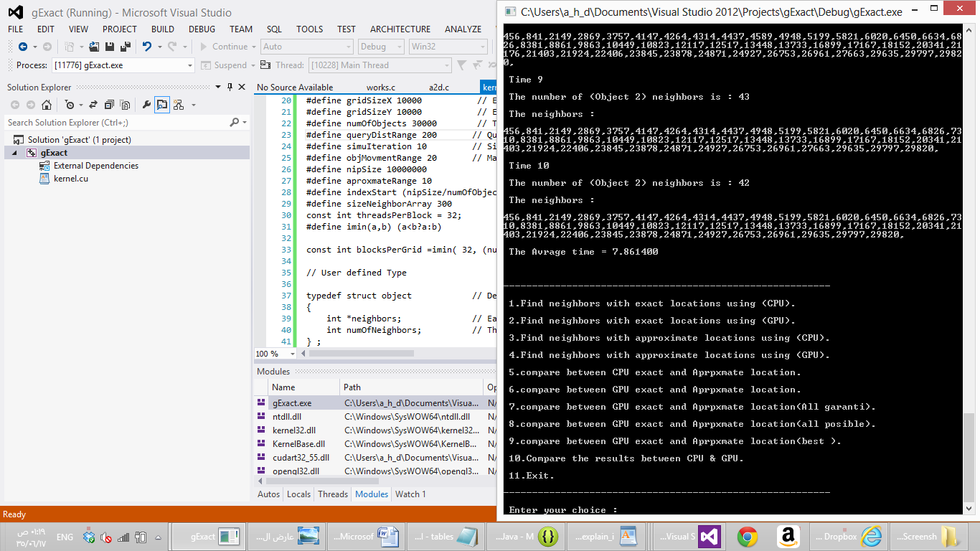This screenshot has width=980, height=551.
Task: Select the ntdll.dll row in Modules
Action: tap(376, 417)
